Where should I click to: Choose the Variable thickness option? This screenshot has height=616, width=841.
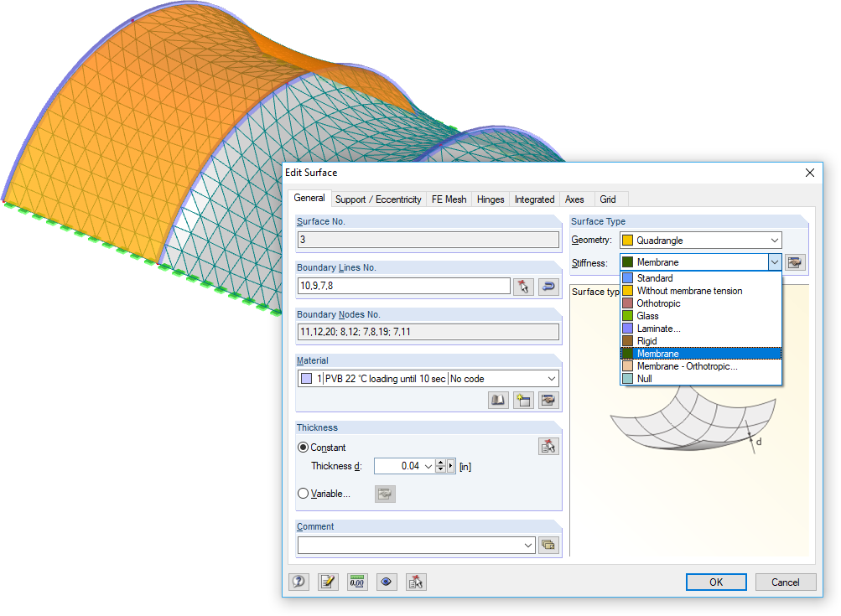click(x=303, y=494)
